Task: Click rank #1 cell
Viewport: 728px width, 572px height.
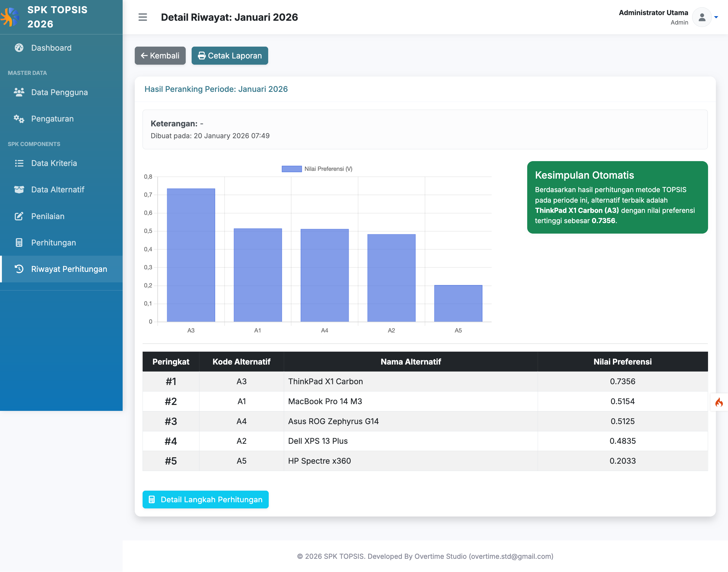Action: (171, 382)
